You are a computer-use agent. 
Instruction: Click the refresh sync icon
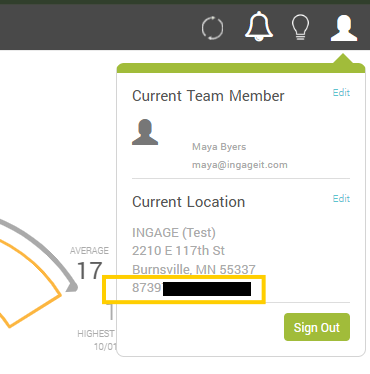213,28
